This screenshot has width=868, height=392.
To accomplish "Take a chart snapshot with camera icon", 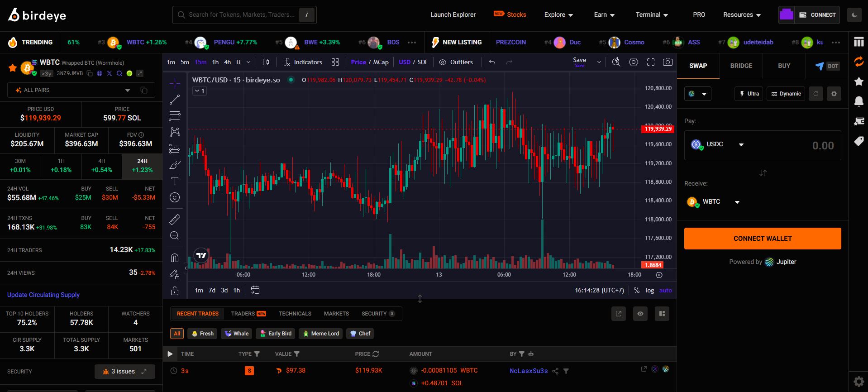I will [668, 62].
